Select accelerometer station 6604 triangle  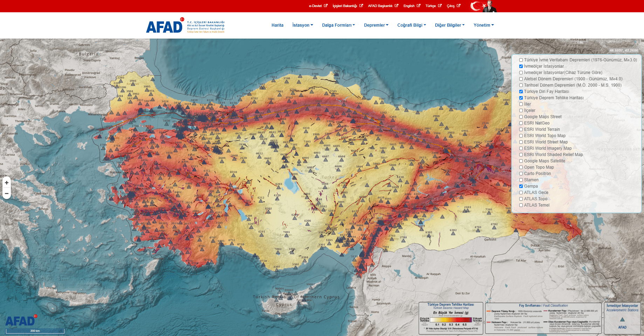click(x=342, y=160)
